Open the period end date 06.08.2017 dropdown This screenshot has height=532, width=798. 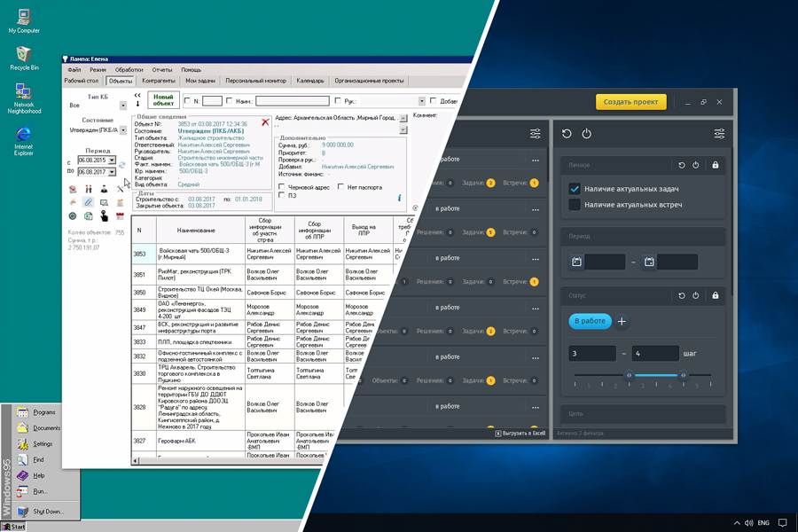point(112,172)
